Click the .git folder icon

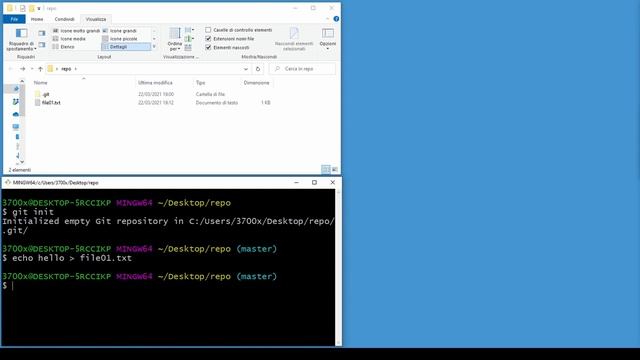[38, 94]
